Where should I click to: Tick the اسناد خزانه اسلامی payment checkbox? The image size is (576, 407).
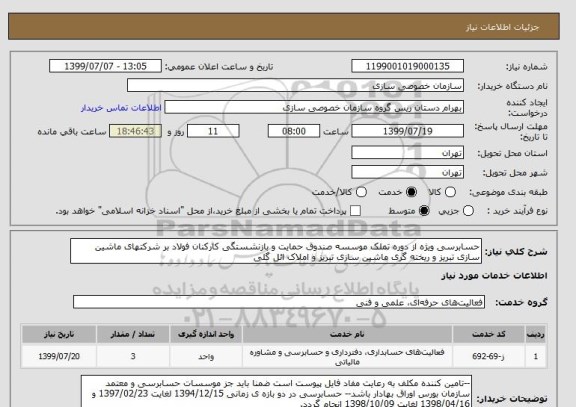point(355,211)
